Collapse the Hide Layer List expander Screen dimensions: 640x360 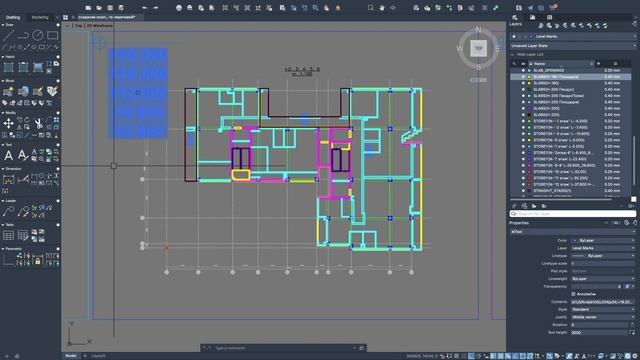click(x=513, y=54)
